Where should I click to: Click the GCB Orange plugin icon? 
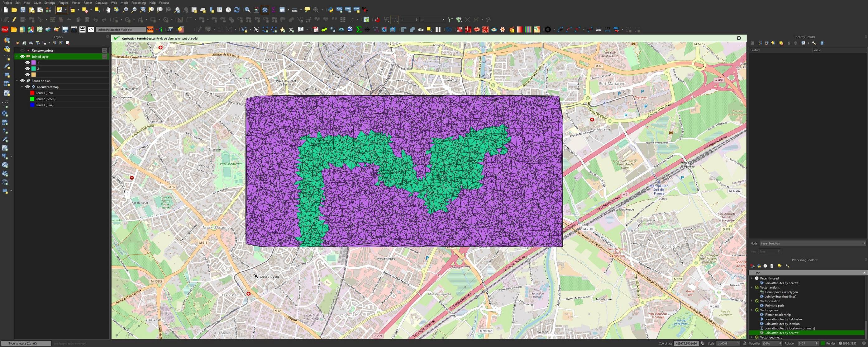point(150,30)
